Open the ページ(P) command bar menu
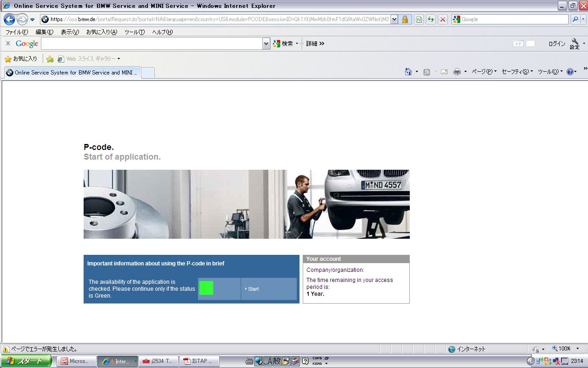The height and width of the screenshot is (368, 588). [x=484, y=72]
